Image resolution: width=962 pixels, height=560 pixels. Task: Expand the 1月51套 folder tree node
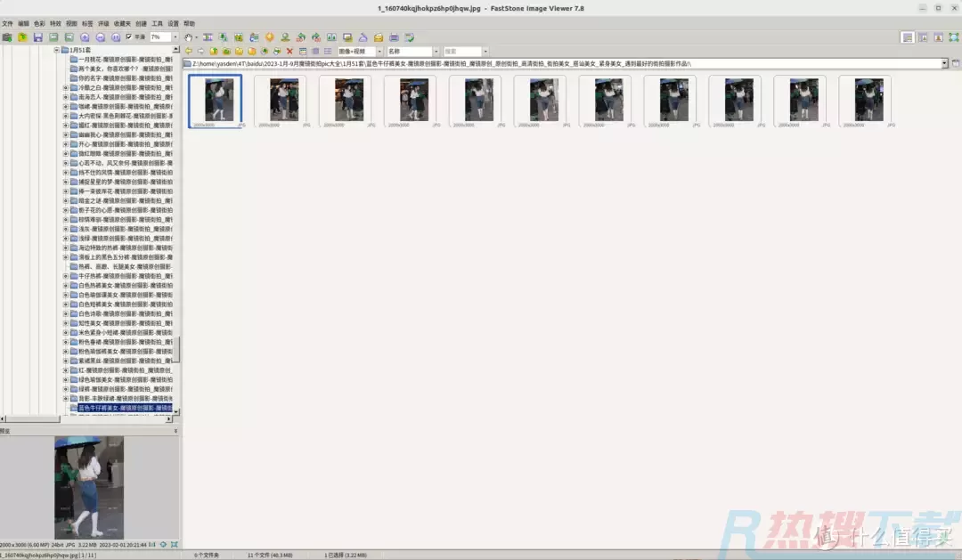point(56,50)
